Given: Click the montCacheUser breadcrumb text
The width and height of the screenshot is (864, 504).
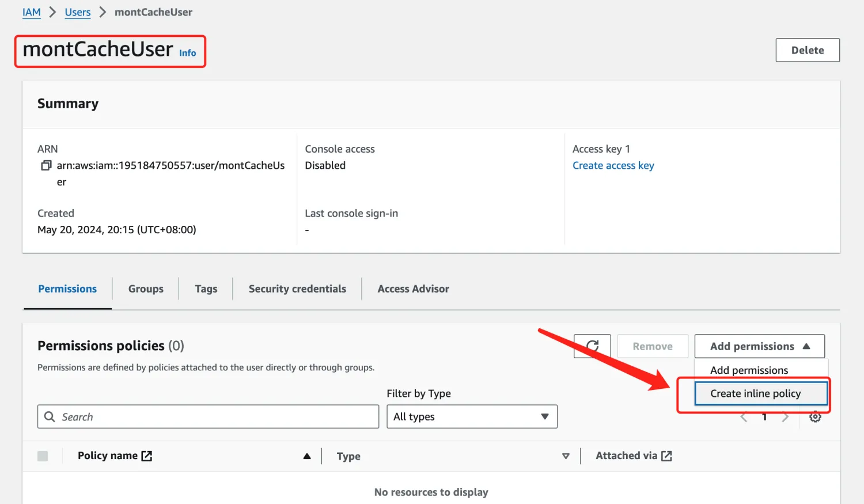Looking at the screenshot, I should point(153,12).
